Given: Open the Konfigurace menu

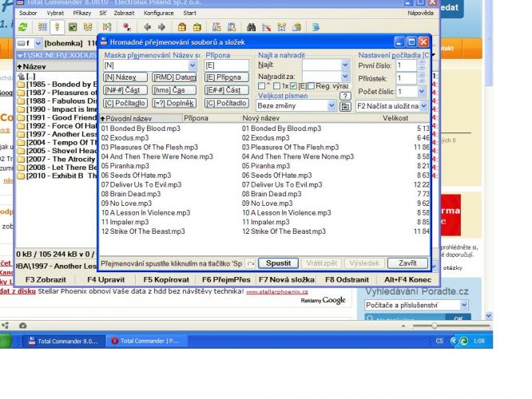Looking at the screenshot, I should (x=158, y=13).
